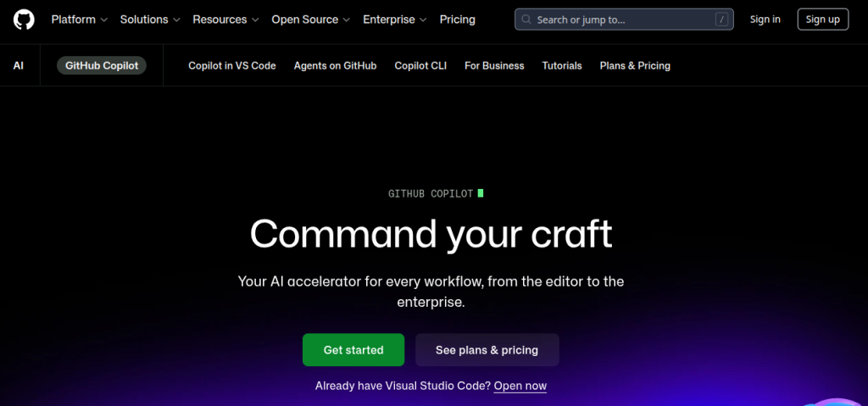Screen dimensions: 868x406
Task: Click the Sign in link
Action: pos(765,19)
